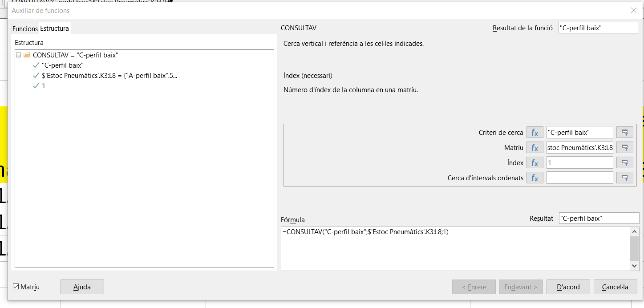Click in the Fórmula text area

[x=456, y=248]
